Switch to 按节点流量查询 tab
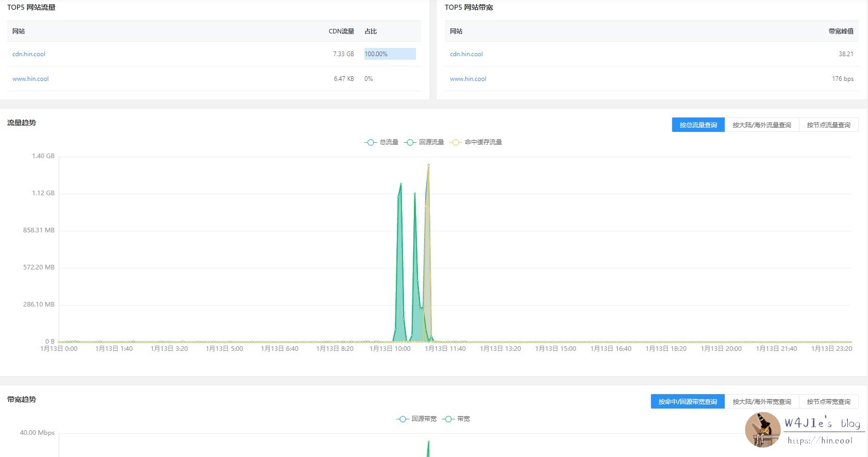This screenshot has width=868, height=457. click(x=828, y=125)
